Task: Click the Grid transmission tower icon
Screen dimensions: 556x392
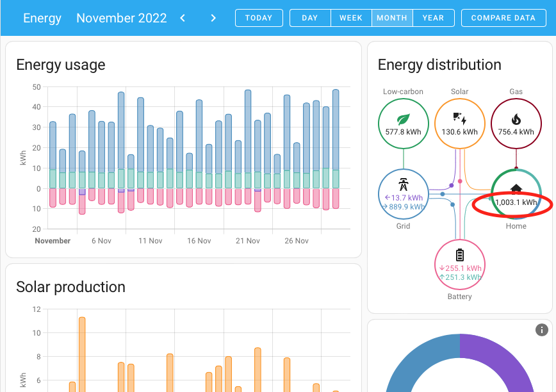Action: click(x=403, y=184)
